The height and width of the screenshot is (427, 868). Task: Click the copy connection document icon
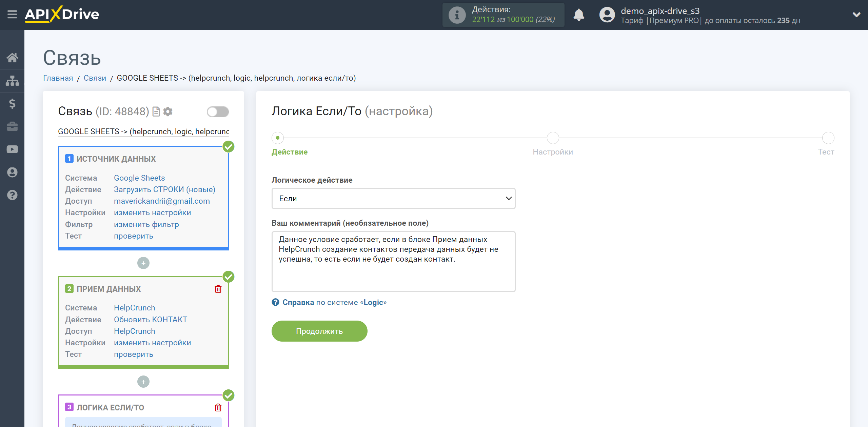156,111
